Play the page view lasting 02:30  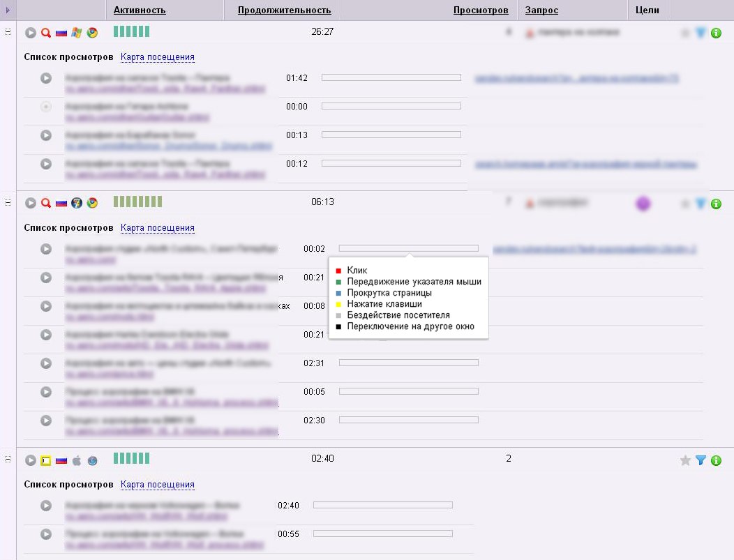(x=46, y=420)
